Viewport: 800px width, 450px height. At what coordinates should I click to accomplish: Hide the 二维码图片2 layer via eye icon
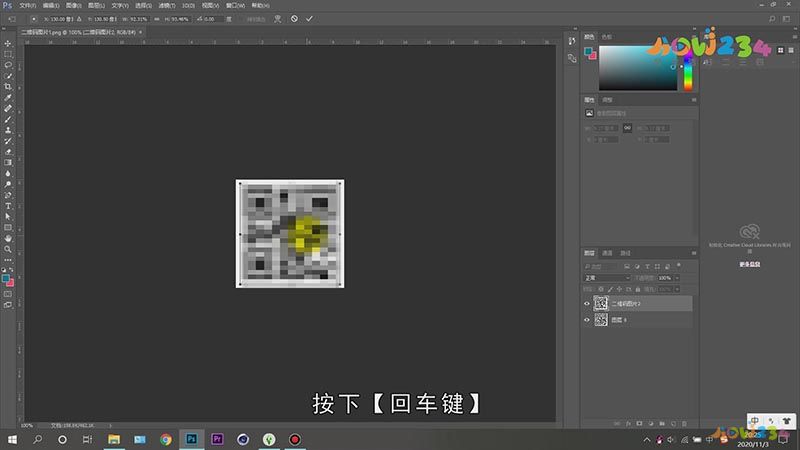[x=587, y=304]
